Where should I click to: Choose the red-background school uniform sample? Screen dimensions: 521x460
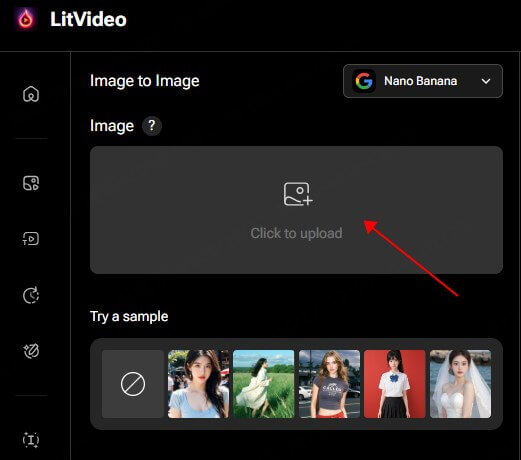(395, 384)
